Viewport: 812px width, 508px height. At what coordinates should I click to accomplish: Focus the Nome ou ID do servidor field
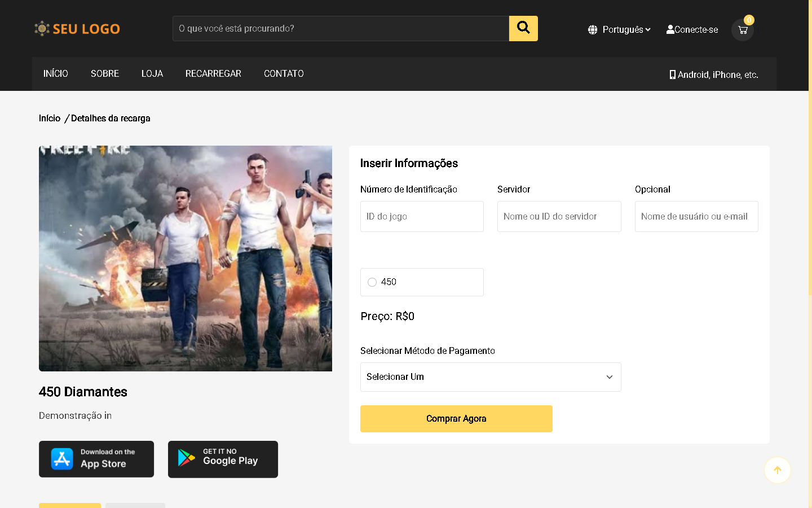pyautogui.click(x=559, y=216)
